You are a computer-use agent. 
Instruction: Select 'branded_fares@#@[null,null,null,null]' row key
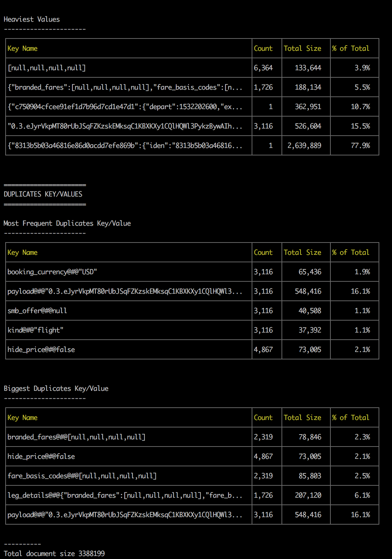pyautogui.click(x=77, y=437)
